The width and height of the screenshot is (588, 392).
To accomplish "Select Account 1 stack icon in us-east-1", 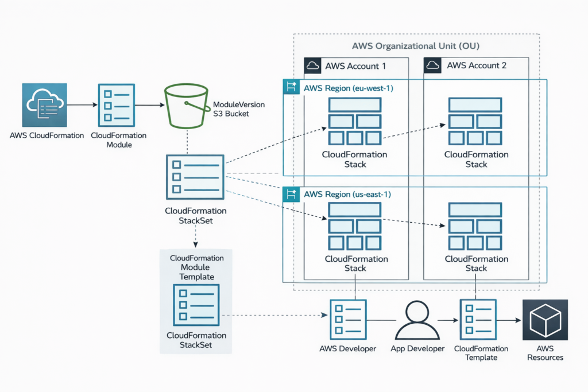I will tap(355, 226).
